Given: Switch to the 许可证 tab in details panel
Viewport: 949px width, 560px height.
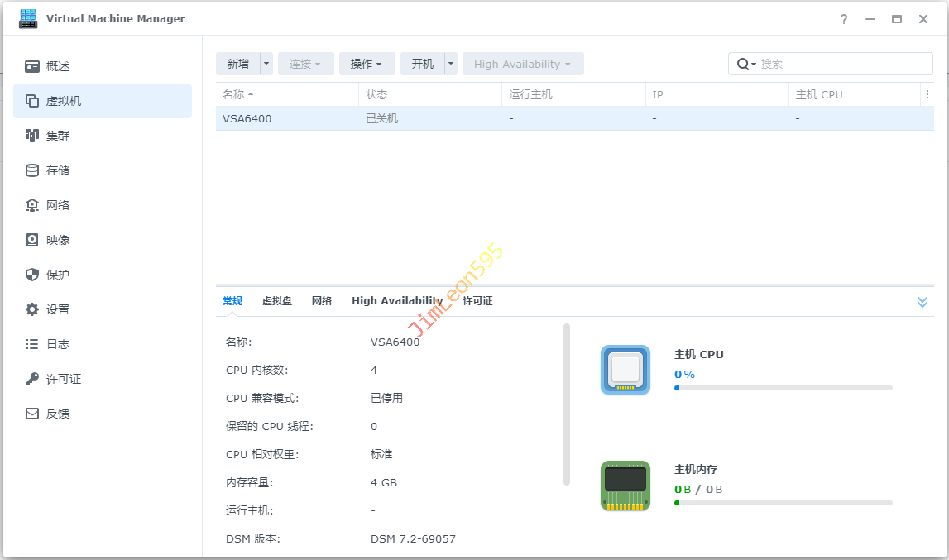Looking at the screenshot, I should pos(478,301).
